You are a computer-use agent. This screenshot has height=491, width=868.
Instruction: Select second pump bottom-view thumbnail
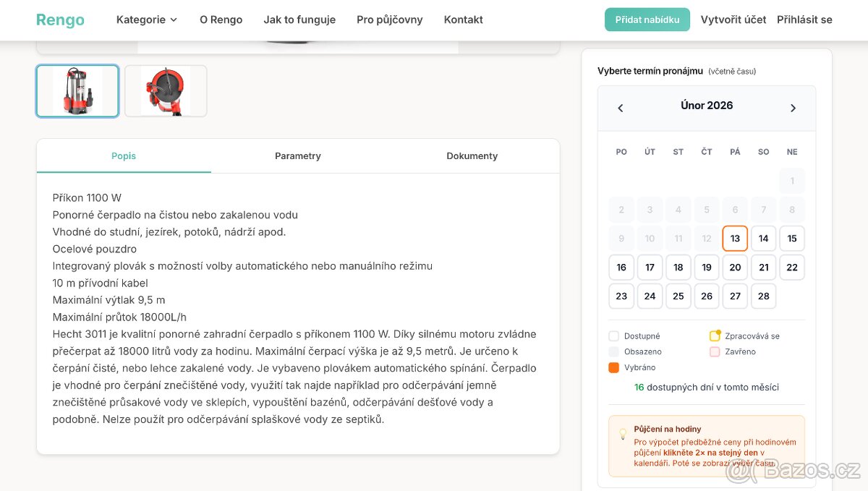166,91
